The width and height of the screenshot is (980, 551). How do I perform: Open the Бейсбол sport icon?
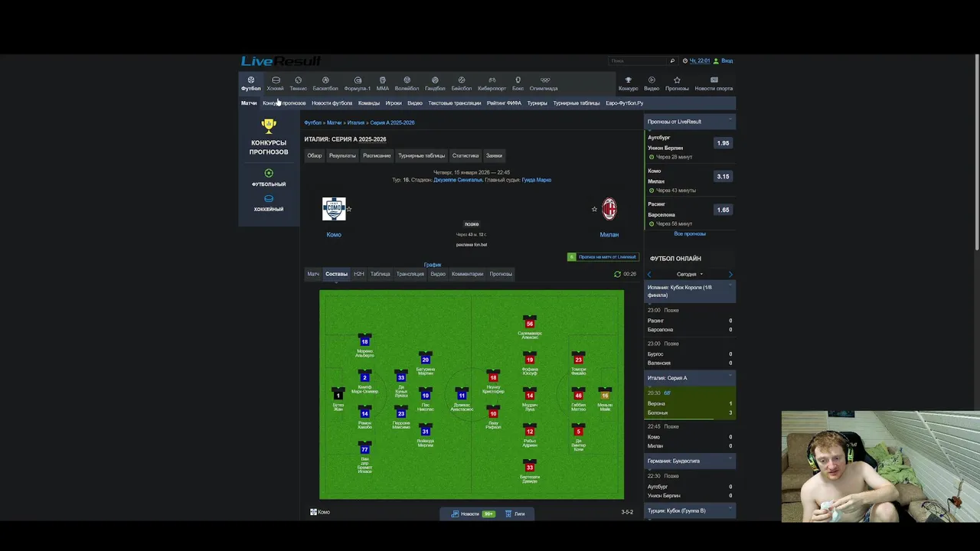(462, 83)
